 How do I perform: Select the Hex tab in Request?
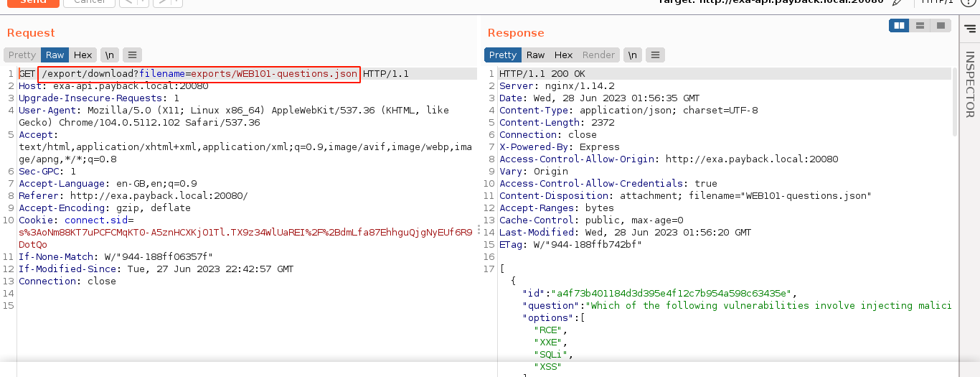pos(83,55)
